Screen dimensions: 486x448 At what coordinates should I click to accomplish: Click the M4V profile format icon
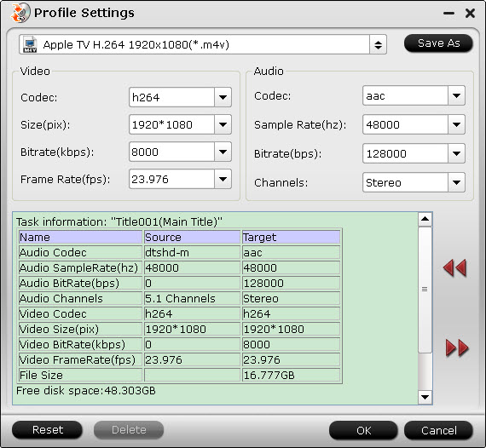pyautogui.click(x=30, y=45)
